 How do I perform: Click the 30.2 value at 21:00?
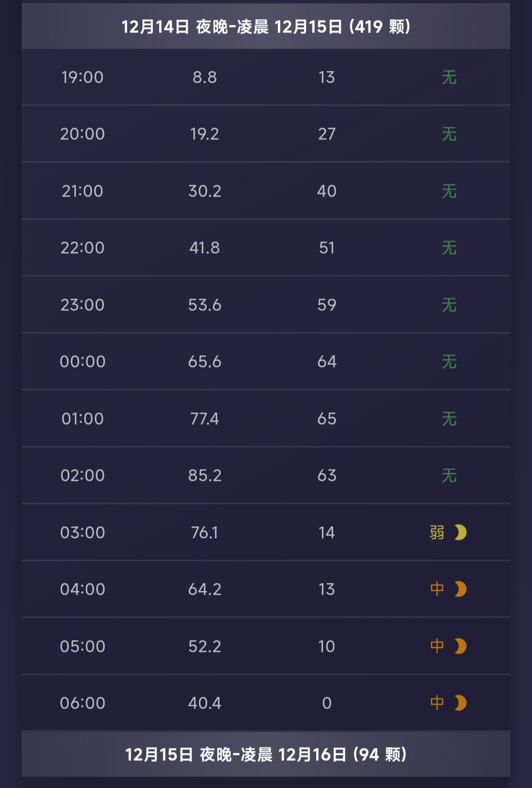tap(205, 191)
